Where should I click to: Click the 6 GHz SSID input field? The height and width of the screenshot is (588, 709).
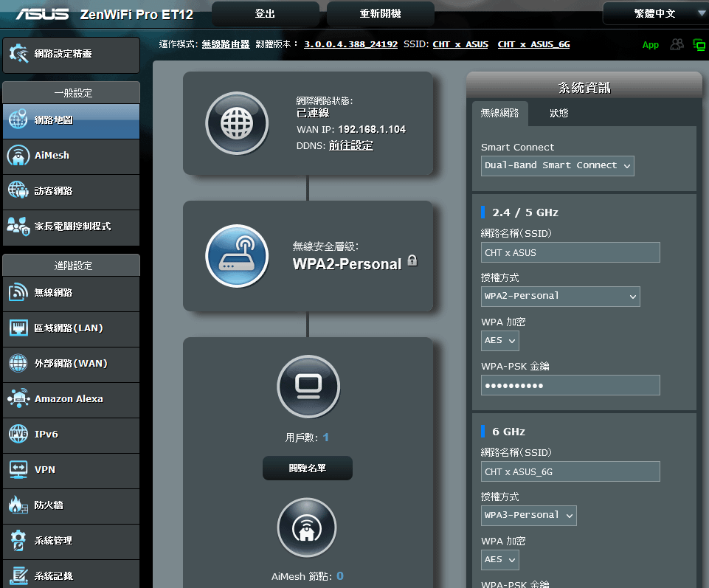click(570, 471)
